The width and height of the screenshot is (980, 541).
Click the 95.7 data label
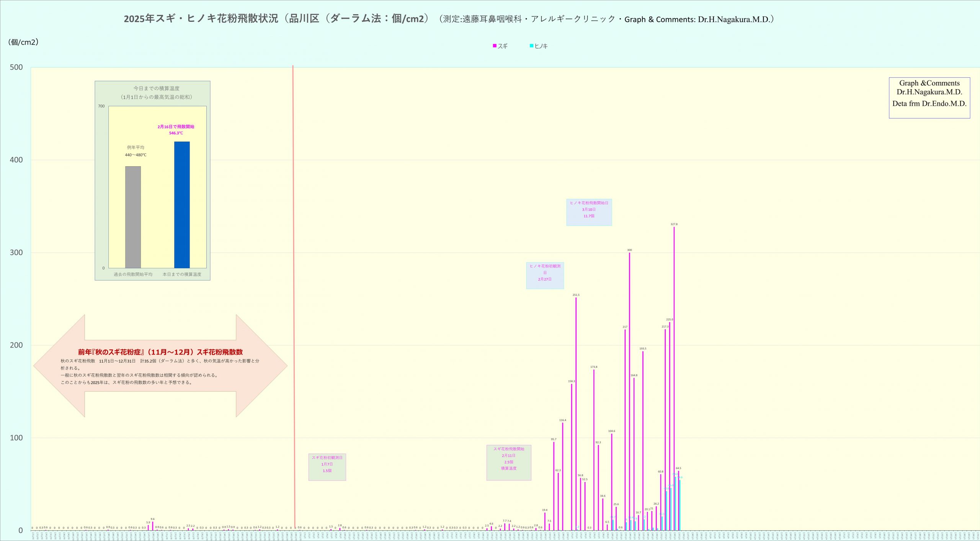click(x=554, y=439)
